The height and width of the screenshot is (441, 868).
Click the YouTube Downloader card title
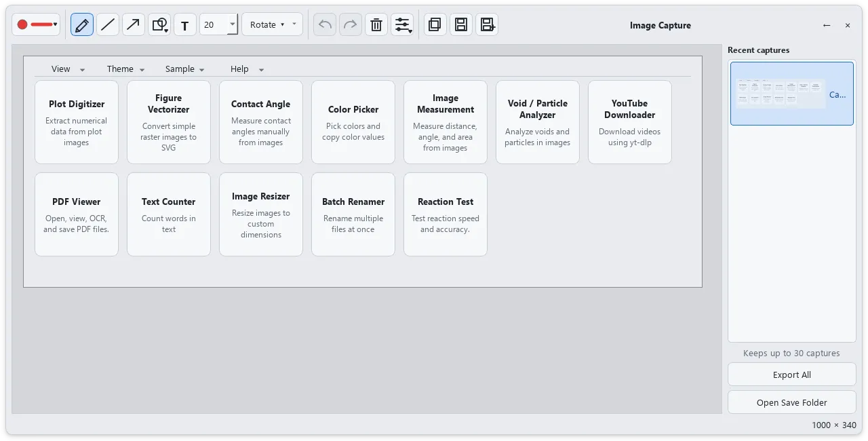[630, 109]
